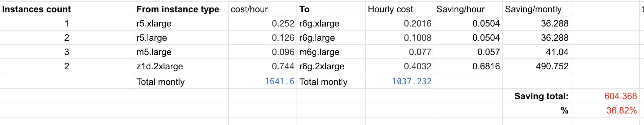This screenshot has width=644, height=125.
Task: Click the 'From instance type' header cell
Action: coord(181,9)
